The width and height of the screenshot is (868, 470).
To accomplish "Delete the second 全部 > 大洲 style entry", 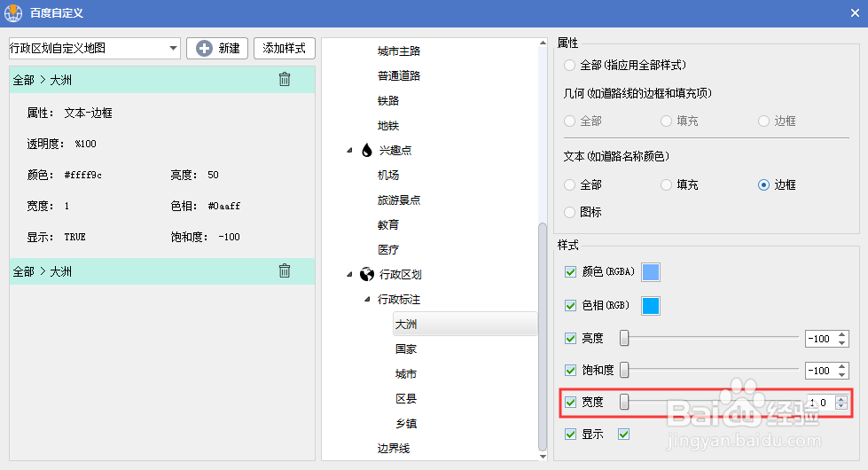I will (285, 270).
